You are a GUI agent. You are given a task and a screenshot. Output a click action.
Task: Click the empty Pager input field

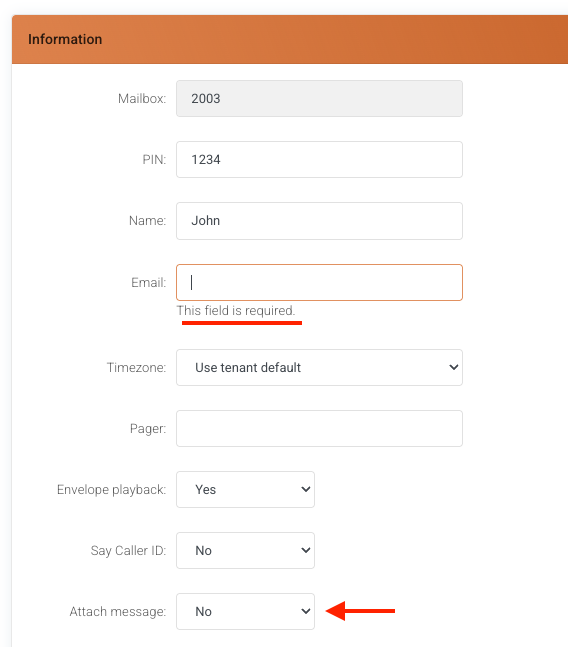(x=319, y=428)
